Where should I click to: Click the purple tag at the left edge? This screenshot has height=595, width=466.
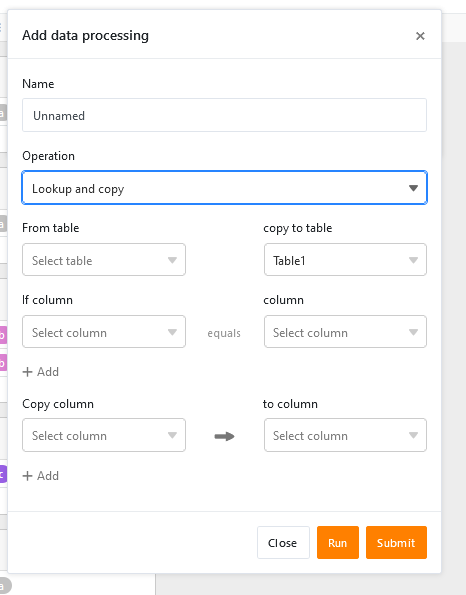pos(3,474)
